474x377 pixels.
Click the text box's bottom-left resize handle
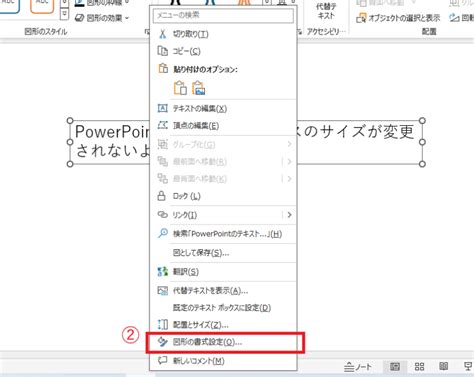tap(70, 164)
